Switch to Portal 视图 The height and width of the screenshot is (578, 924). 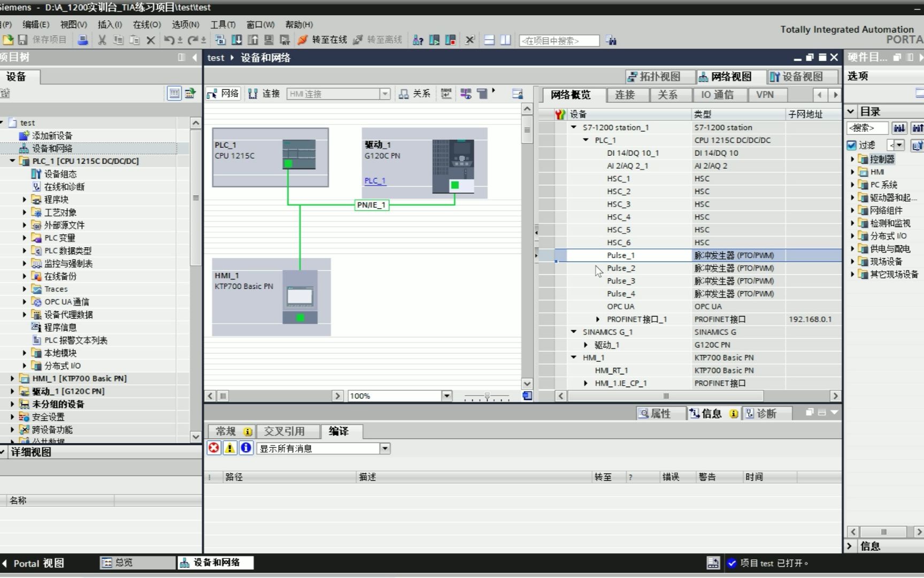click(x=33, y=563)
